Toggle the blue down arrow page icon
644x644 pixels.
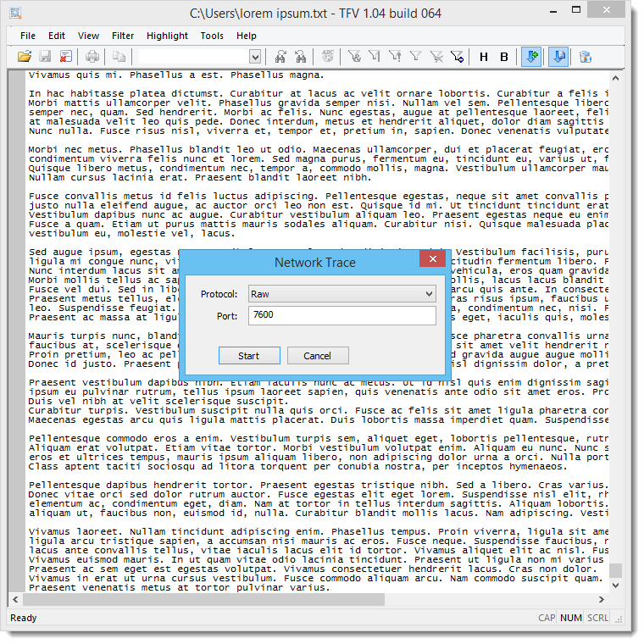[x=558, y=56]
